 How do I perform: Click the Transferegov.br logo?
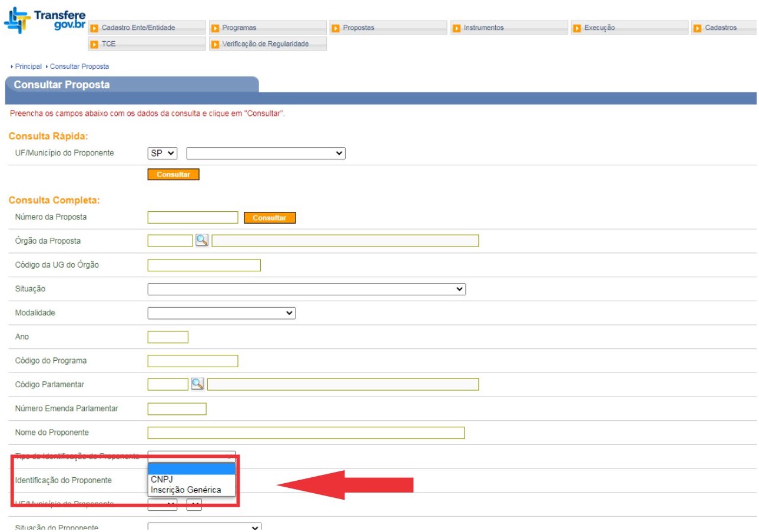click(x=45, y=21)
